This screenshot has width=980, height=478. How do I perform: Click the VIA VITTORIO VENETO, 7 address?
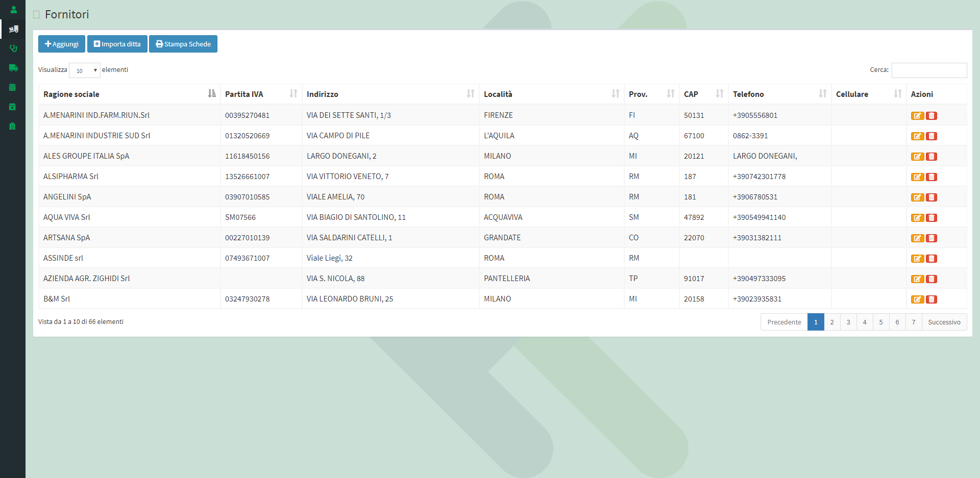348,177
